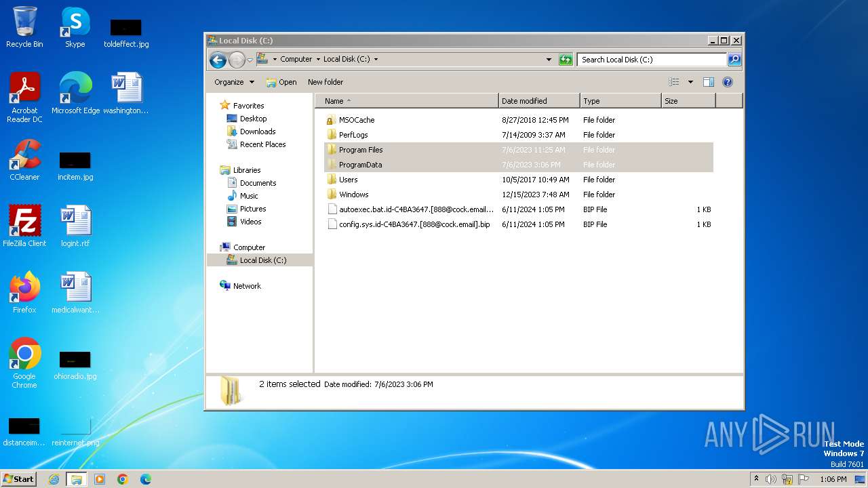Click the Back navigation arrow in Explorer
This screenshot has width=868, height=488.
point(218,60)
